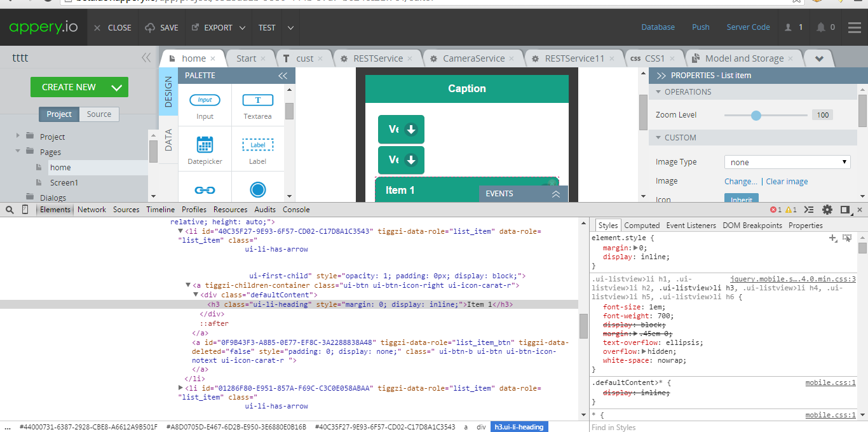The height and width of the screenshot is (432, 868).
Task: Collapse the CUSTOM section
Action: (658, 138)
